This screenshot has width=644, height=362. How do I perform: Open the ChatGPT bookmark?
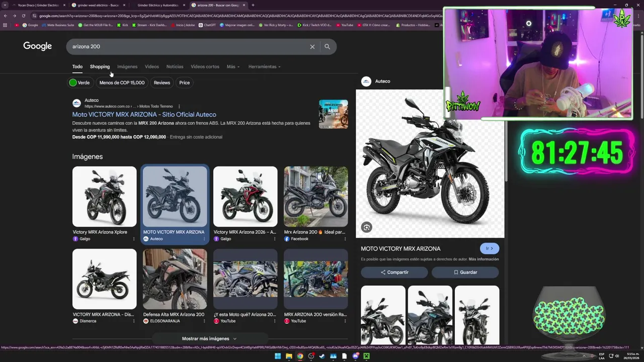click(207, 25)
